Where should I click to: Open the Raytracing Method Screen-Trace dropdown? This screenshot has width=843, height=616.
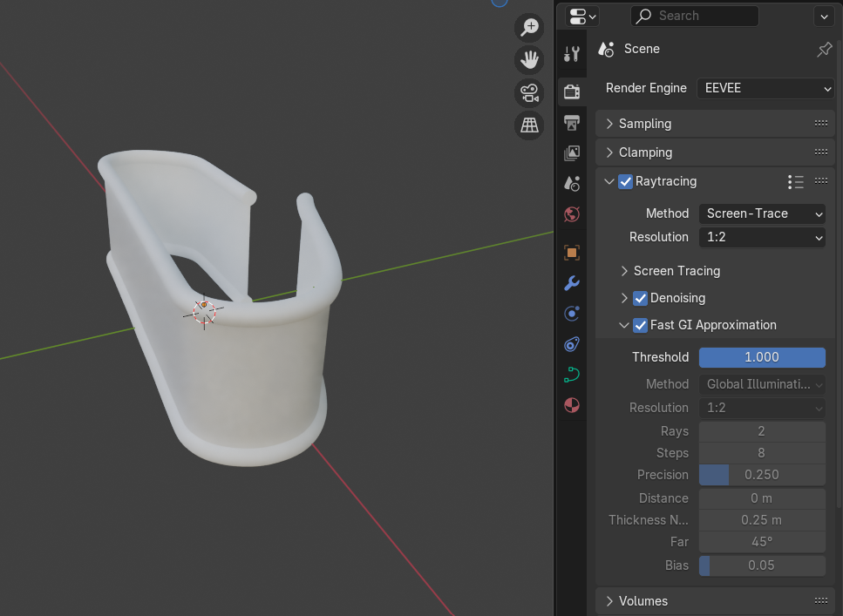click(762, 213)
